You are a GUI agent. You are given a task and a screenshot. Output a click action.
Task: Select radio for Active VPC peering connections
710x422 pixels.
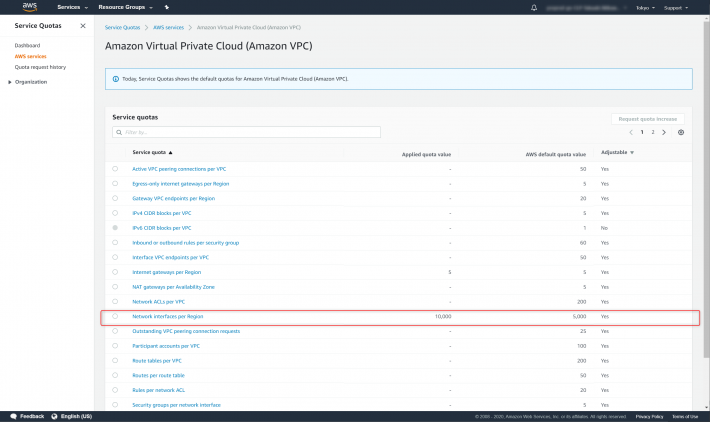[115, 169]
